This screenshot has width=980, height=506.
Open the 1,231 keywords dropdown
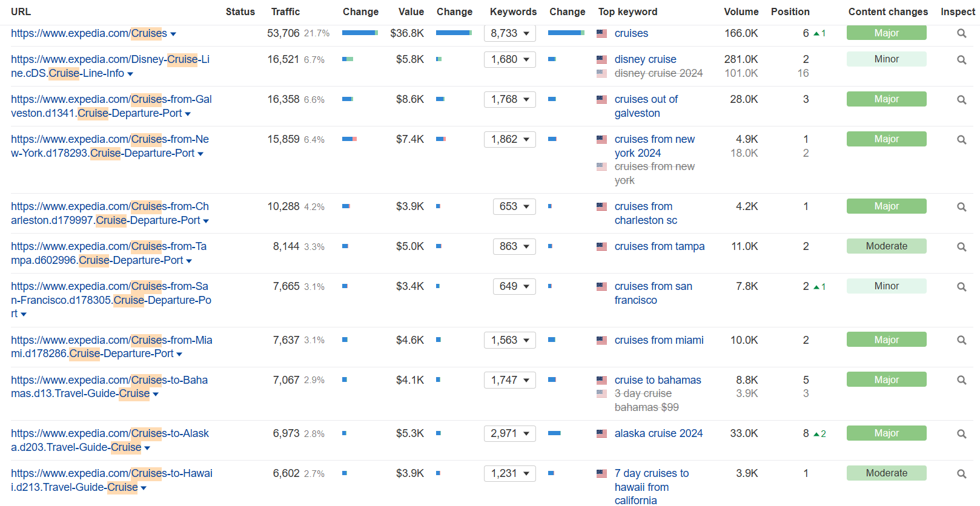[x=510, y=473]
